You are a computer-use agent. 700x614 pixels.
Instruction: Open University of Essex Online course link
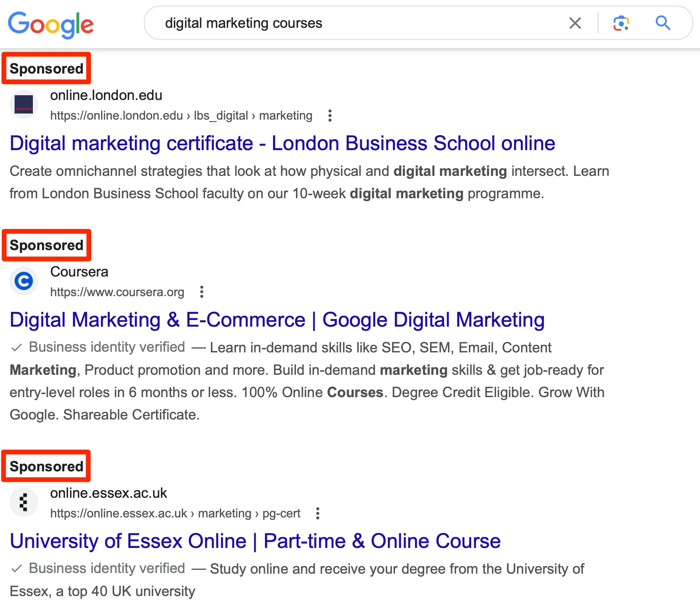[255, 541]
